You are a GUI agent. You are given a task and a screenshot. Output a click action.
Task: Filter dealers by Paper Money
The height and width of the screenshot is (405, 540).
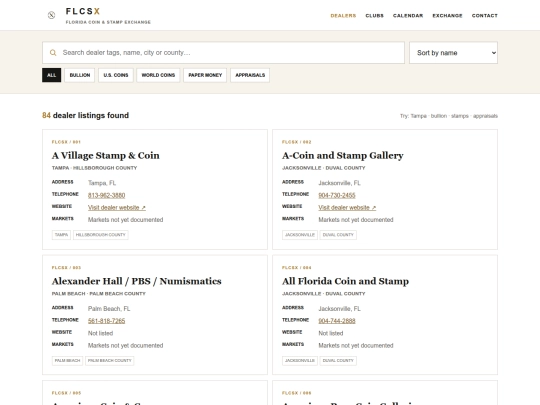click(x=205, y=75)
